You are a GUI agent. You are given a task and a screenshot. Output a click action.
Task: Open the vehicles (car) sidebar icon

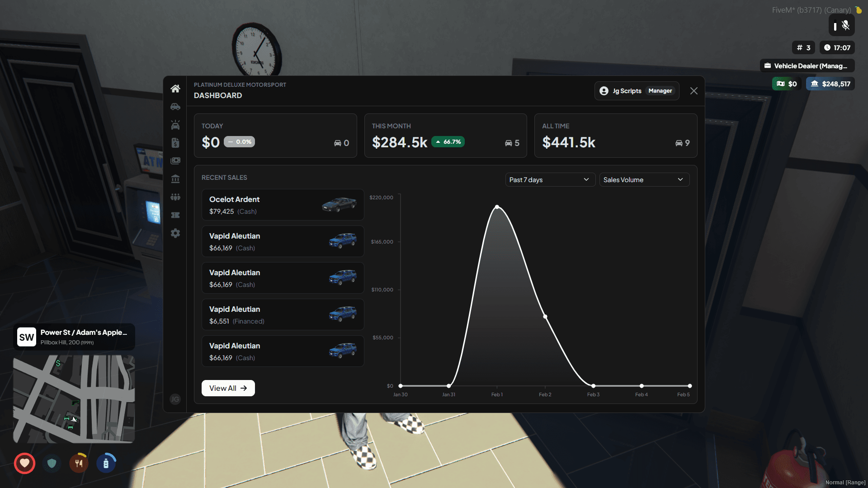coord(175,107)
